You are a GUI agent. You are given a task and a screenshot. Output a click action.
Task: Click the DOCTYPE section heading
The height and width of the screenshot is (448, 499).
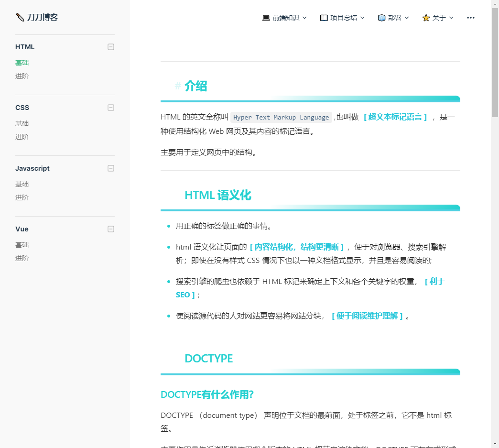(209, 359)
